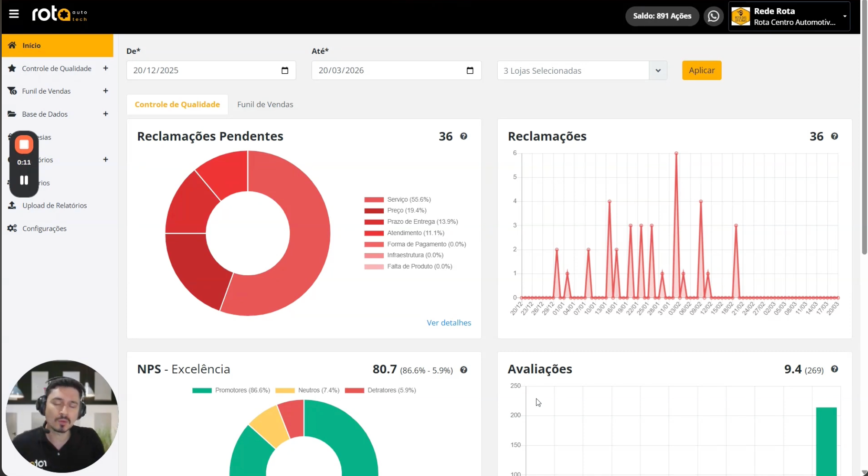
Task: Click the Rota auto tech logo
Action: point(60,14)
